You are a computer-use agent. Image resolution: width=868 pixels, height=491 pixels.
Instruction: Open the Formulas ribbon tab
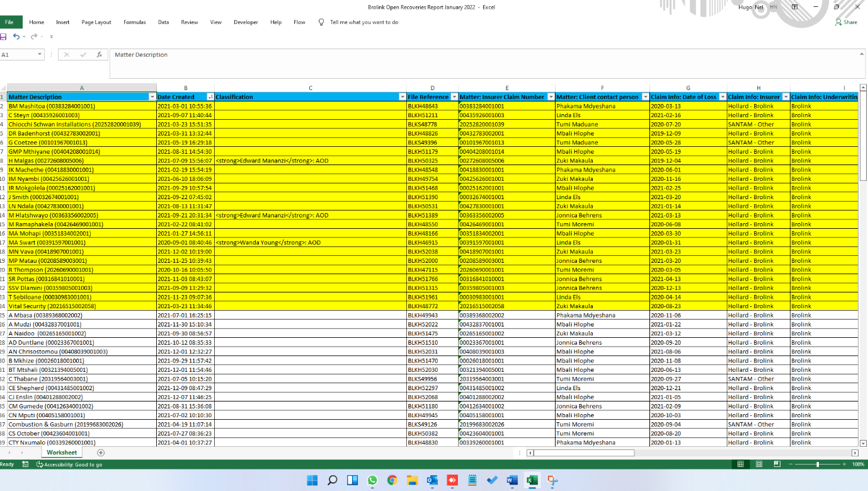click(134, 22)
